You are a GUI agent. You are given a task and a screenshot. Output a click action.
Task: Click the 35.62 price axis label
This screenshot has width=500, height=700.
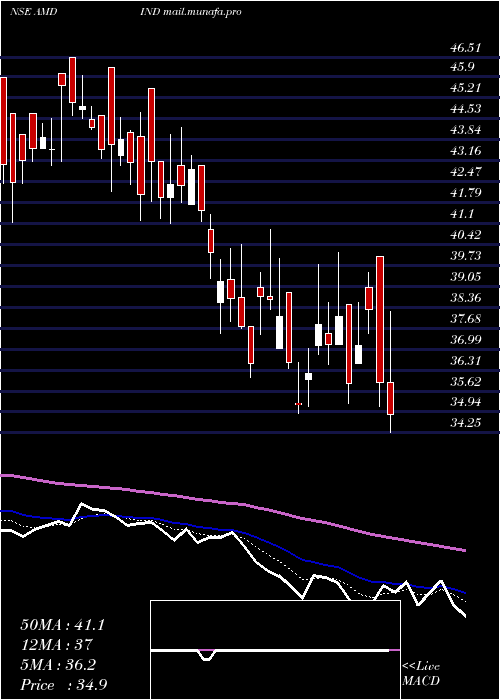(465, 382)
